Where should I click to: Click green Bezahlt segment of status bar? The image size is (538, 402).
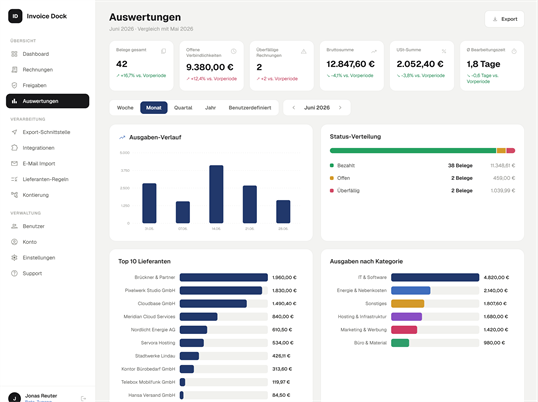click(x=413, y=151)
